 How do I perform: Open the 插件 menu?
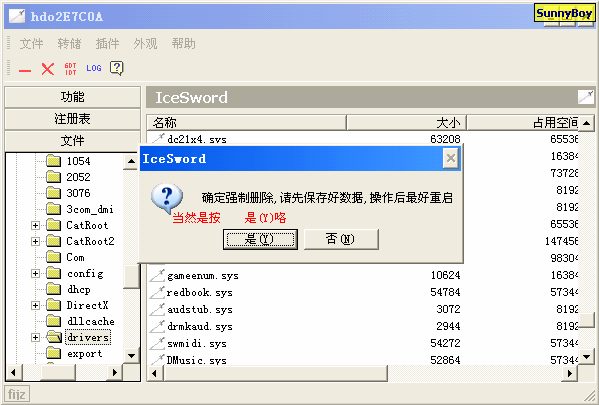tap(107, 44)
